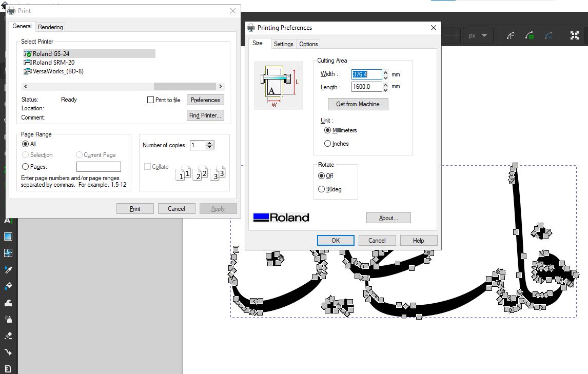Image resolution: width=588 pixels, height=374 pixels.
Task: Click the VersaWorks_(BD-8) printer icon
Action: (27, 71)
